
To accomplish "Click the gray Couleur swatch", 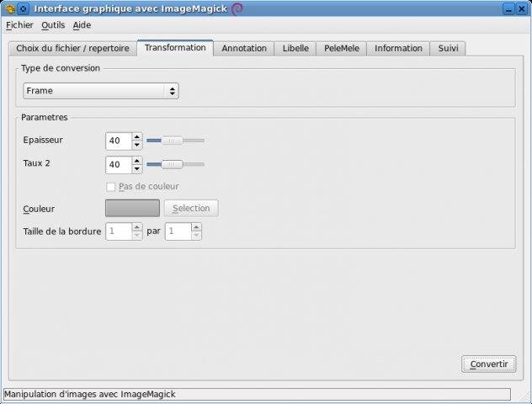I will click(132, 208).
